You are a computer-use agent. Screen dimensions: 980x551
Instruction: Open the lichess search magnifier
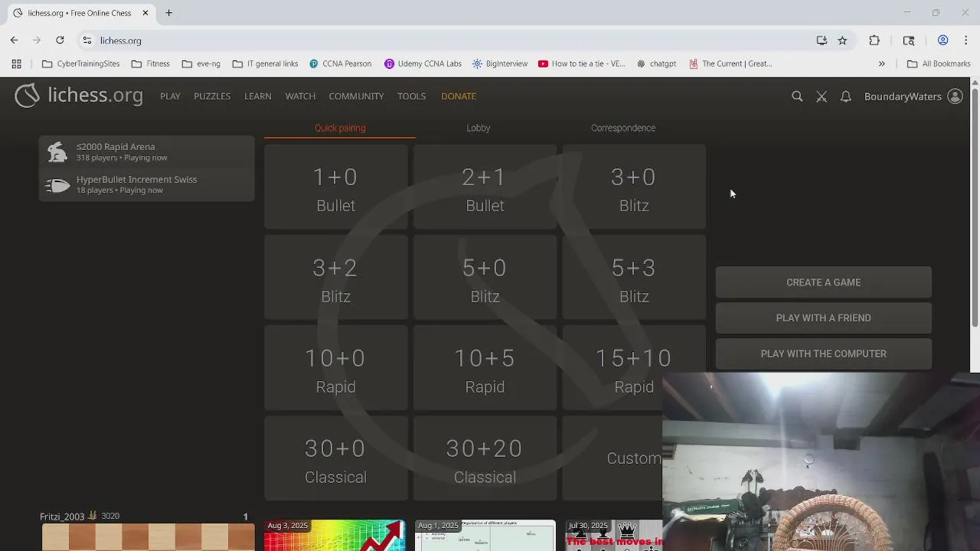797,96
